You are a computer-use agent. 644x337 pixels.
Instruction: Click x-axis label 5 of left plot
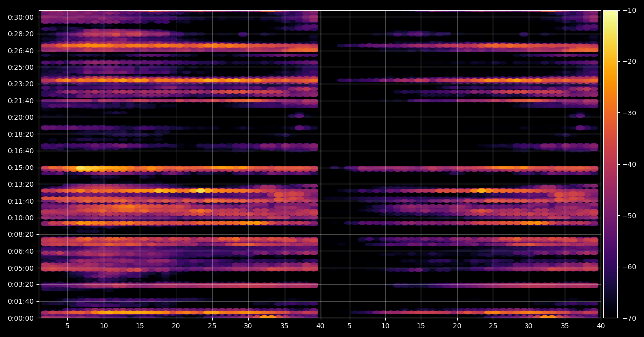67,326
